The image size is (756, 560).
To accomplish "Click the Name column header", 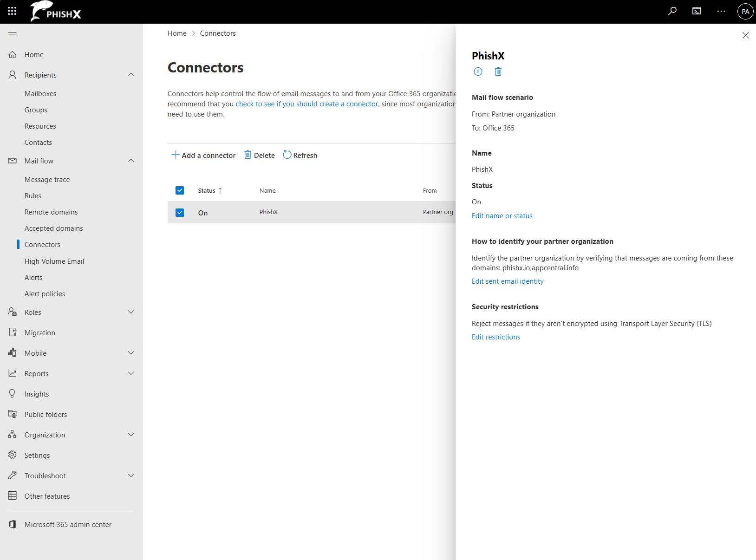I will point(267,190).
